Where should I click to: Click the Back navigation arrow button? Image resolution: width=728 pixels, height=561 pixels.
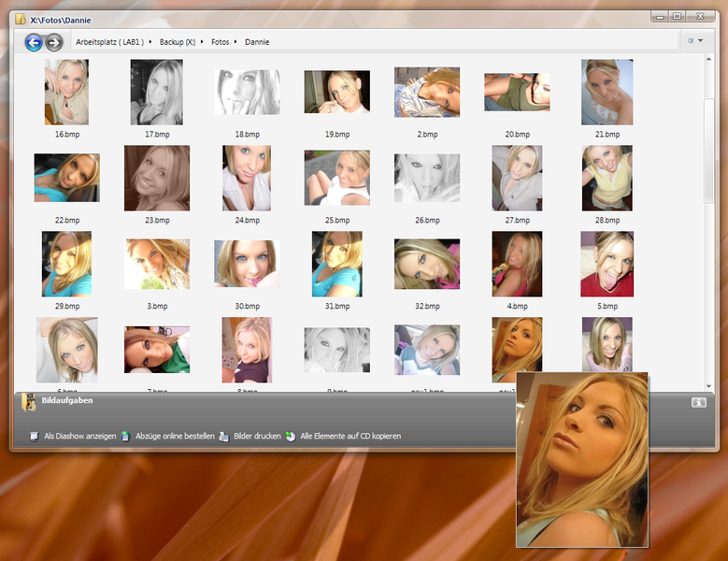click(34, 42)
